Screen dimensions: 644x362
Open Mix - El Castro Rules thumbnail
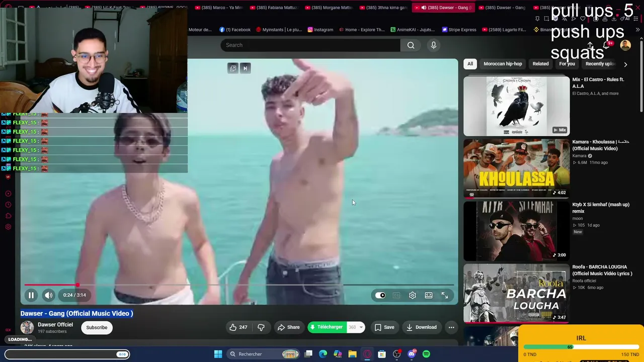(x=517, y=106)
